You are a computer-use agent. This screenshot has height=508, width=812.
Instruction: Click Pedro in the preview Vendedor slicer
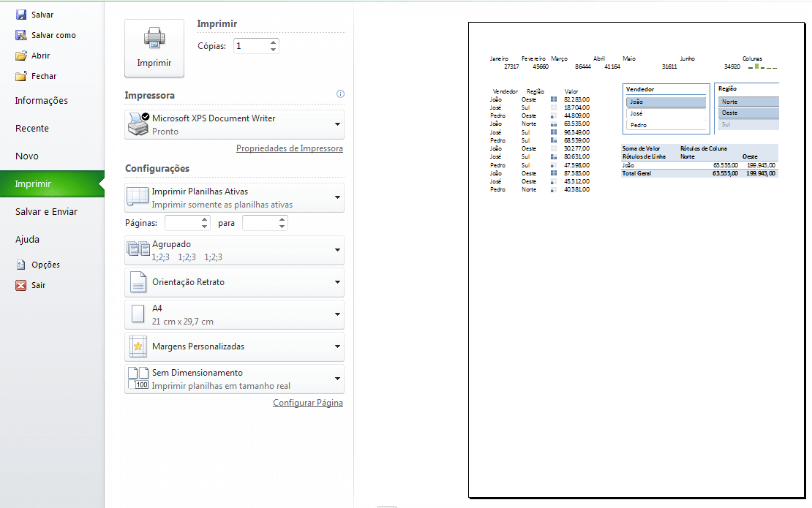point(666,125)
